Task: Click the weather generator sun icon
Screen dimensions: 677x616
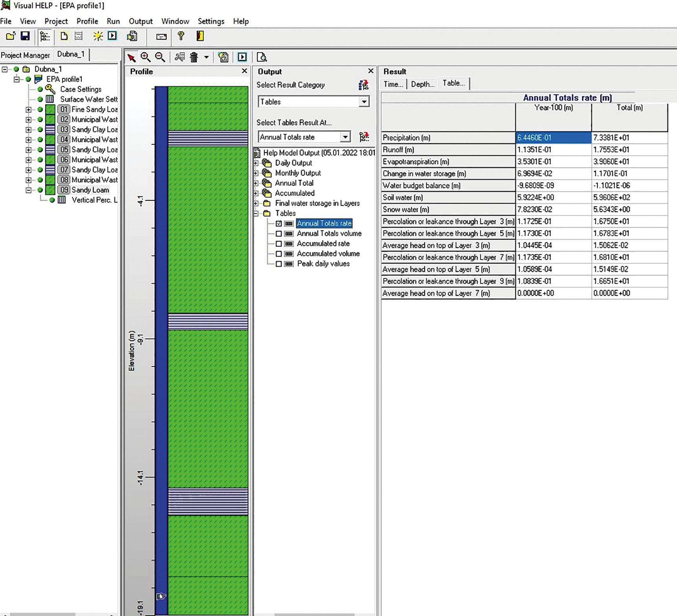Action: pyautogui.click(x=98, y=36)
